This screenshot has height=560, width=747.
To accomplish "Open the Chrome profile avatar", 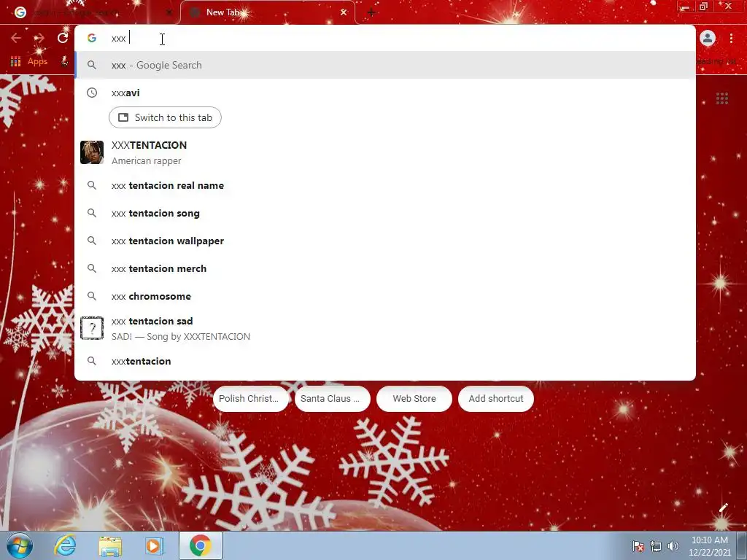I will pyautogui.click(x=708, y=38).
